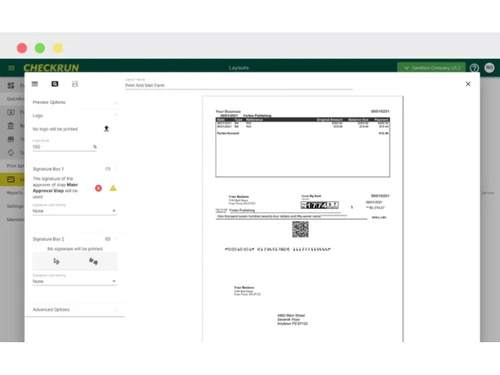Click the QR code on the check preview
The height and width of the screenshot is (375, 500).
tap(300, 229)
